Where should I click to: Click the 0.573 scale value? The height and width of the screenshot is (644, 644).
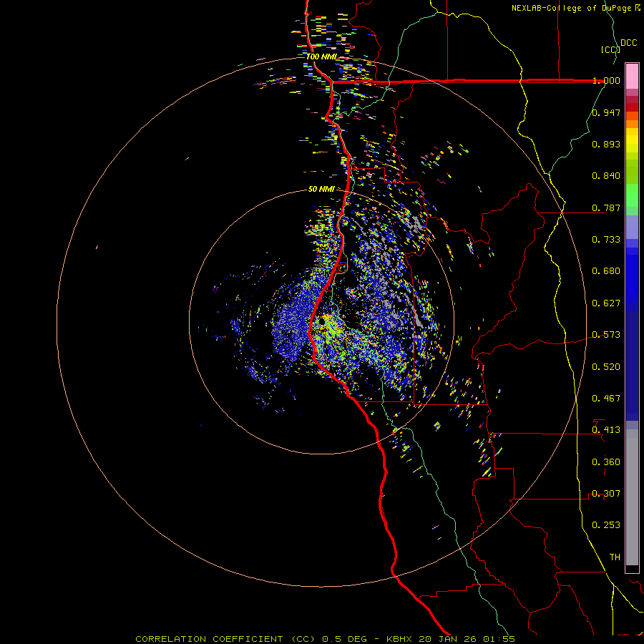point(606,335)
